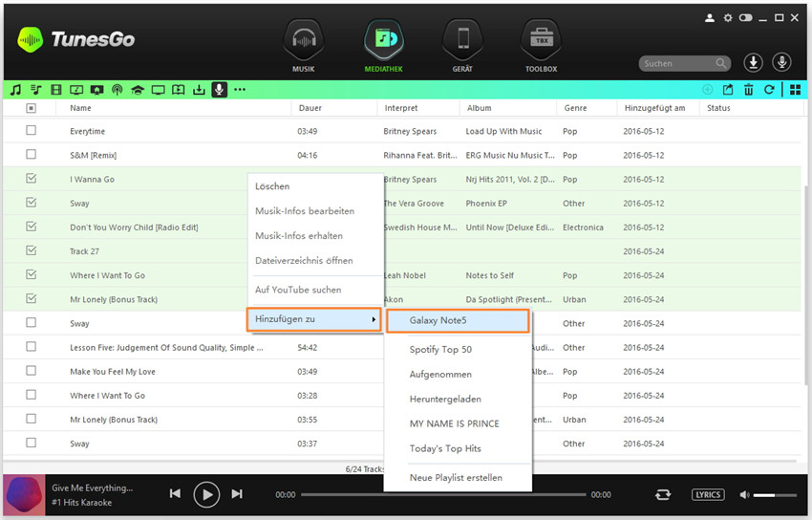Skip to previous track
812x520 pixels.
tap(175, 493)
